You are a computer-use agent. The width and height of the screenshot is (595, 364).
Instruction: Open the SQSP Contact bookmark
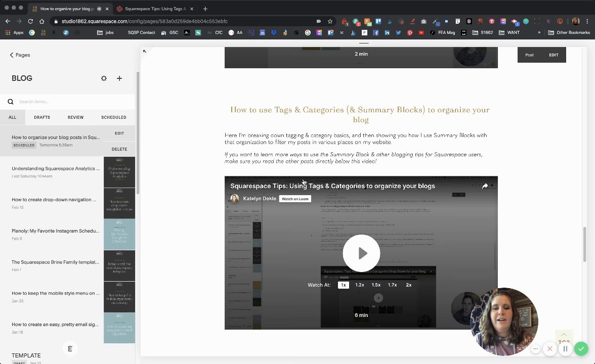[x=142, y=32]
